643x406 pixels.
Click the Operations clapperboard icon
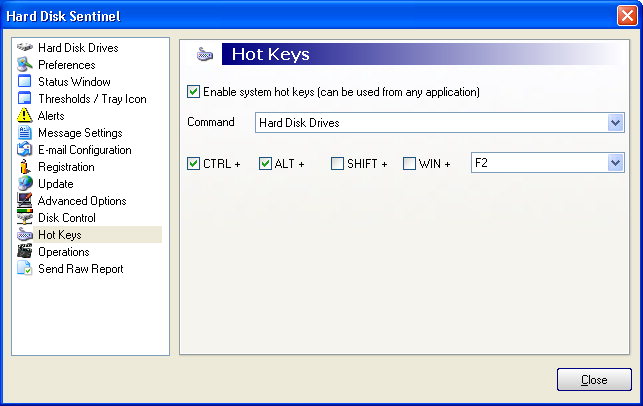[25, 251]
